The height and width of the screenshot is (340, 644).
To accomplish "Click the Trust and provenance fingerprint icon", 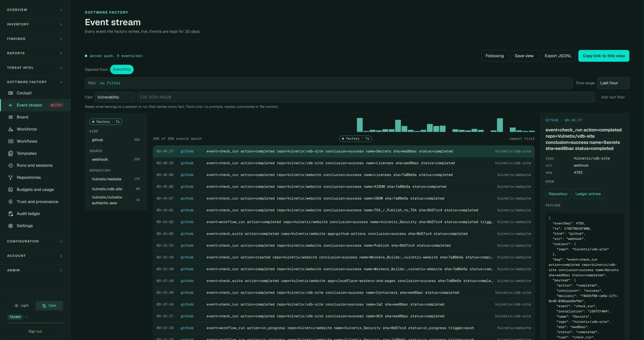I will point(10,202).
